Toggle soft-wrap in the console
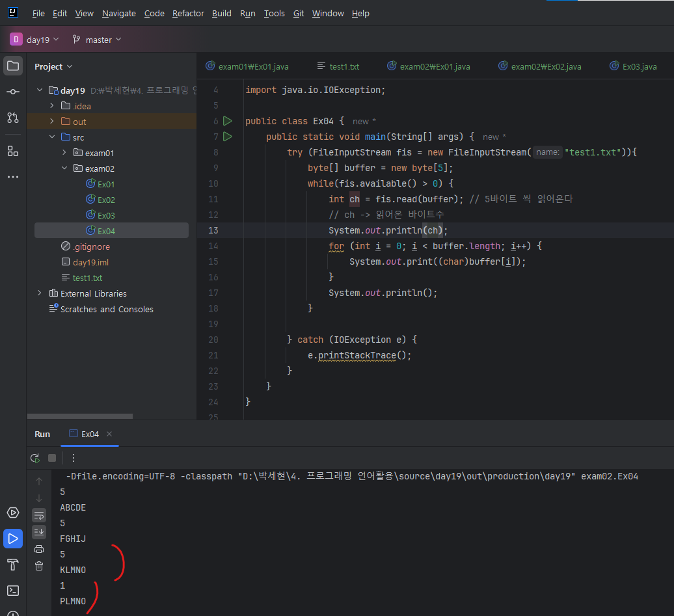This screenshot has height=616, width=674. [x=39, y=515]
